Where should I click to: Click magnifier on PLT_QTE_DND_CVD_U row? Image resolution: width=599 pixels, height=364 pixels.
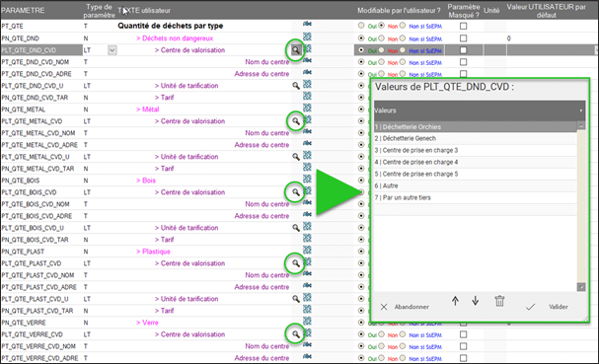click(x=296, y=86)
